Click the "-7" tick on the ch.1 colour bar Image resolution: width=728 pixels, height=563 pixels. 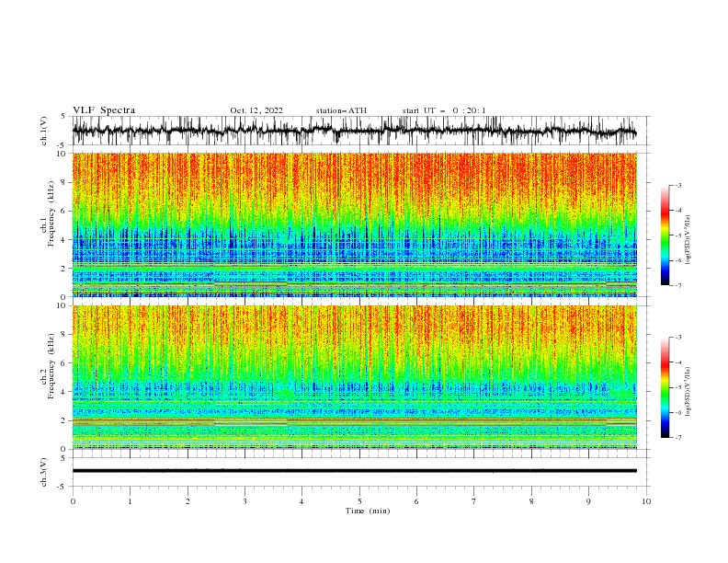tap(677, 285)
